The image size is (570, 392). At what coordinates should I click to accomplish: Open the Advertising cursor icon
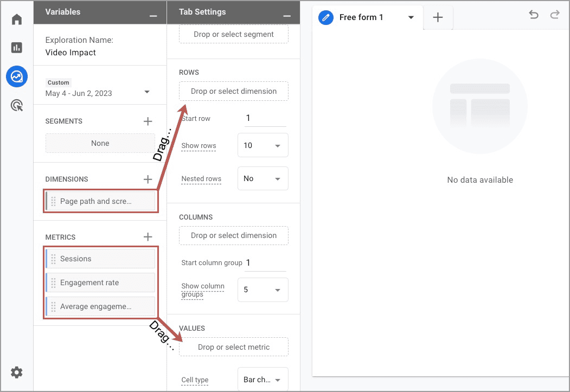(17, 105)
